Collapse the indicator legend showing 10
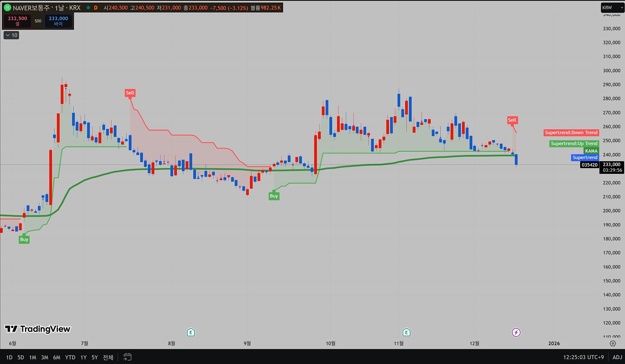The image size is (625, 364). tap(11, 35)
